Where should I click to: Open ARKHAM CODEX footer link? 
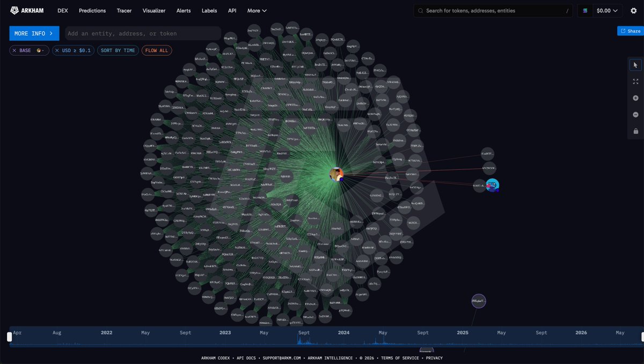(x=216, y=358)
